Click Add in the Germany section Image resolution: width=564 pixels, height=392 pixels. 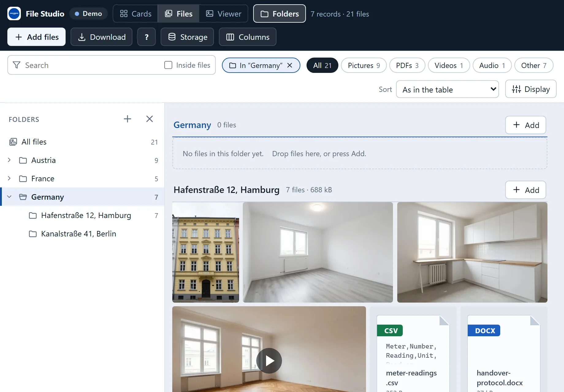point(526,125)
